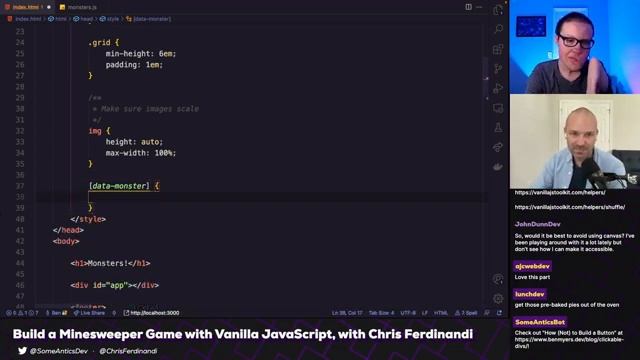Click errors and warnings status bar indicator
Screen dimensions: 640x360
(22, 313)
